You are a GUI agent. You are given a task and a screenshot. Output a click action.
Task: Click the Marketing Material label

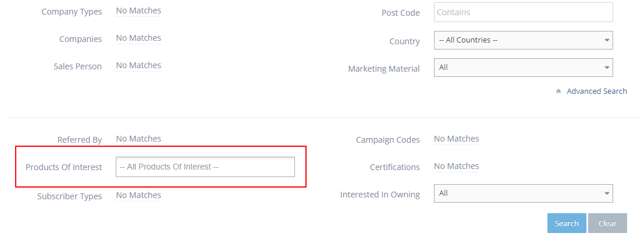(x=383, y=69)
